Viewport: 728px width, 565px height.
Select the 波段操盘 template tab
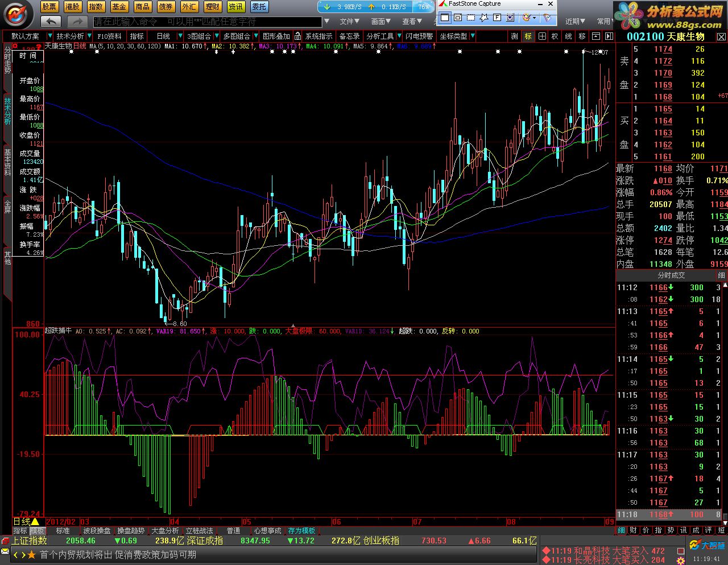tap(97, 531)
